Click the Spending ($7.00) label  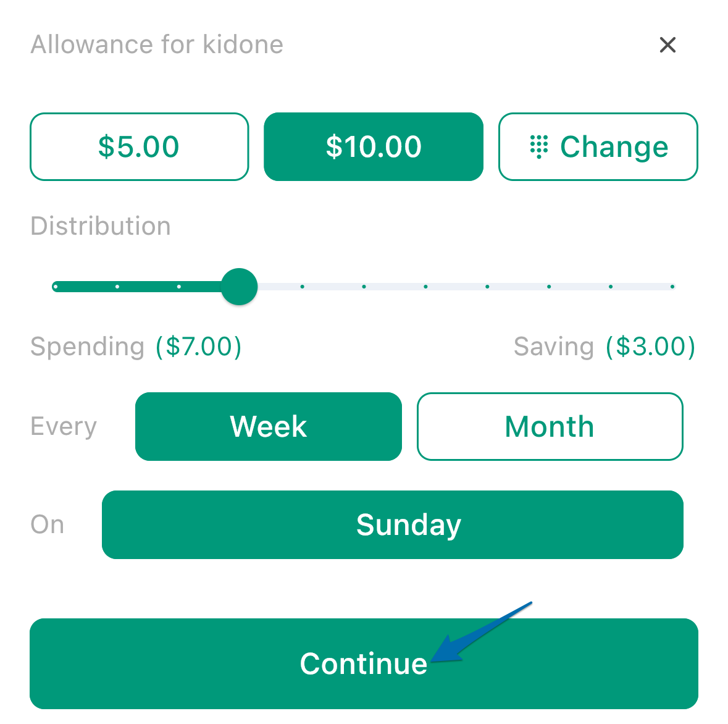tap(136, 347)
